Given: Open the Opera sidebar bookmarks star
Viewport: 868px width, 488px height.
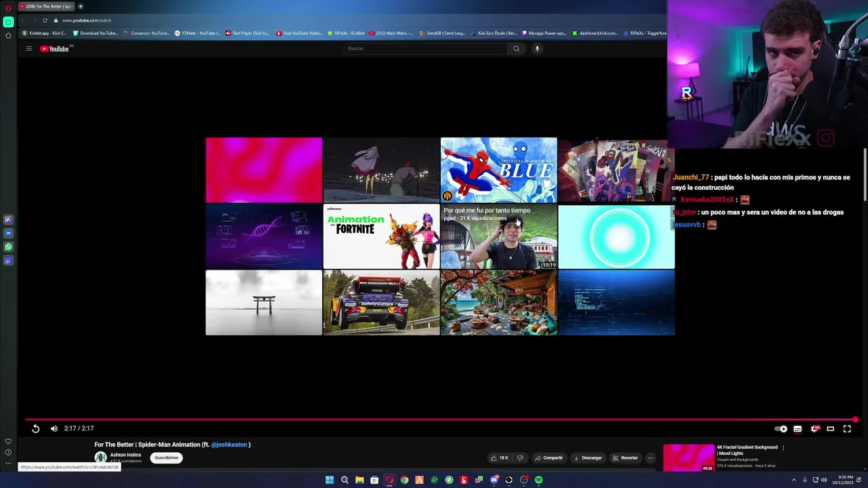Looking at the screenshot, I should [8, 35].
